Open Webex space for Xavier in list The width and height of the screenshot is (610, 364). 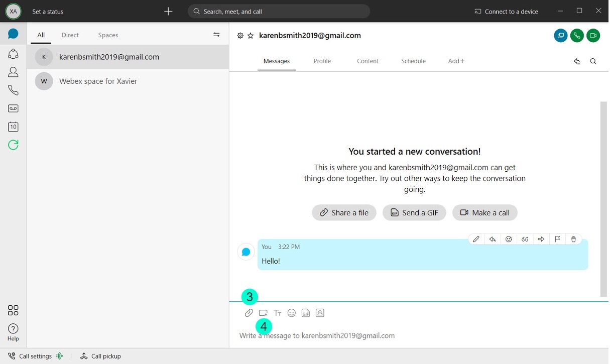point(128,81)
